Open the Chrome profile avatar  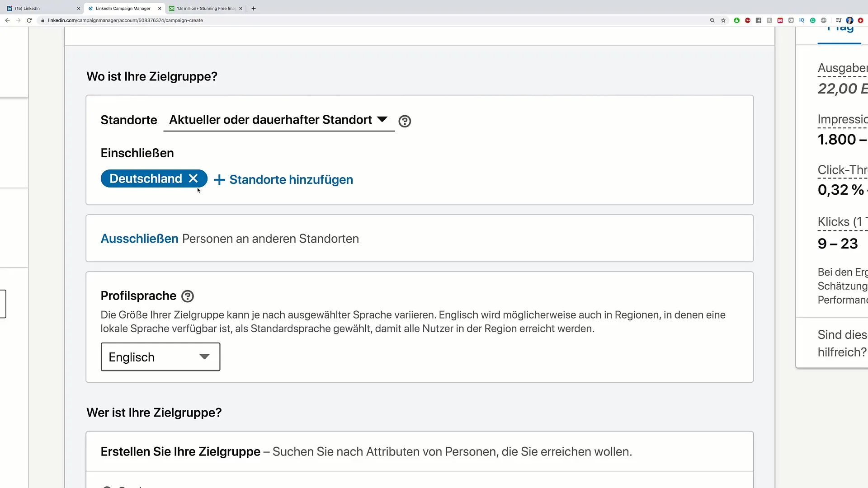pos(849,20)
